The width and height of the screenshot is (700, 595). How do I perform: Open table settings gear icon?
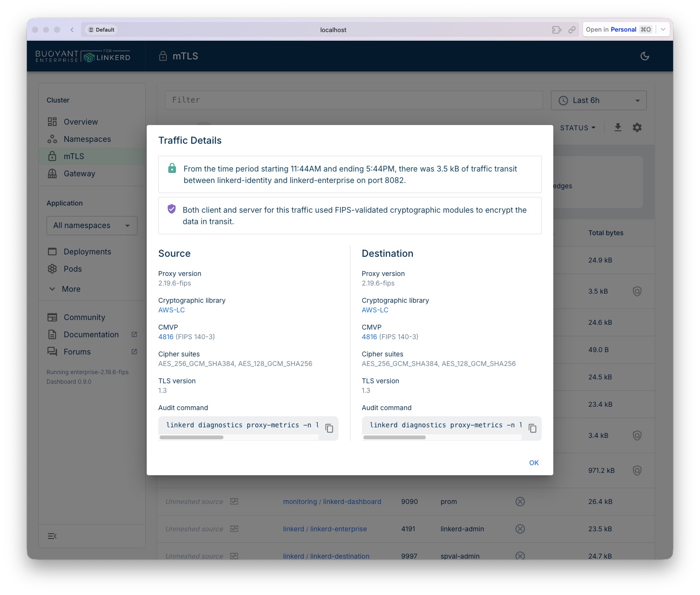tap(637, 127)
